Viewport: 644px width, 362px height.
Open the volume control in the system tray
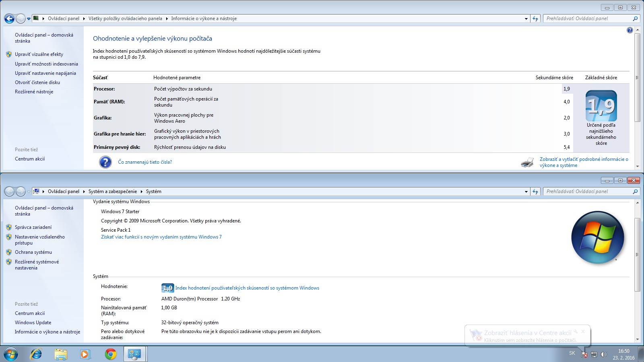click(x=603, y=354)
